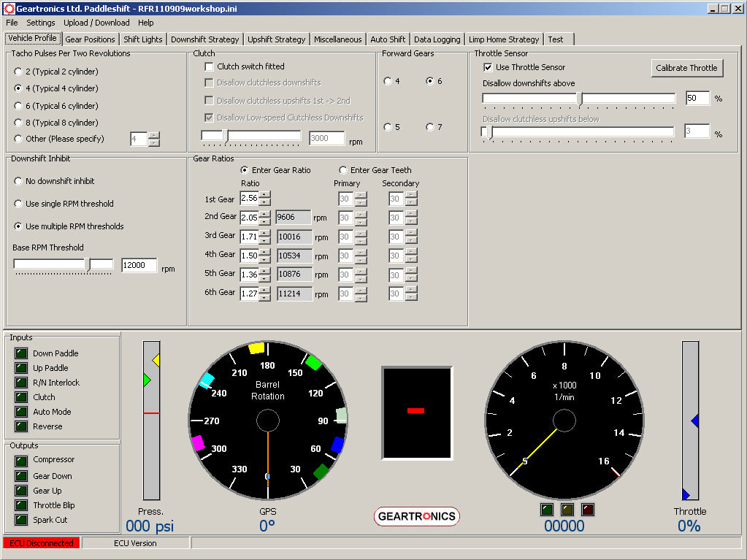747x560 pixels.
Task: Open the Limp Home Strategy tab
Action: tap(504, 39)
